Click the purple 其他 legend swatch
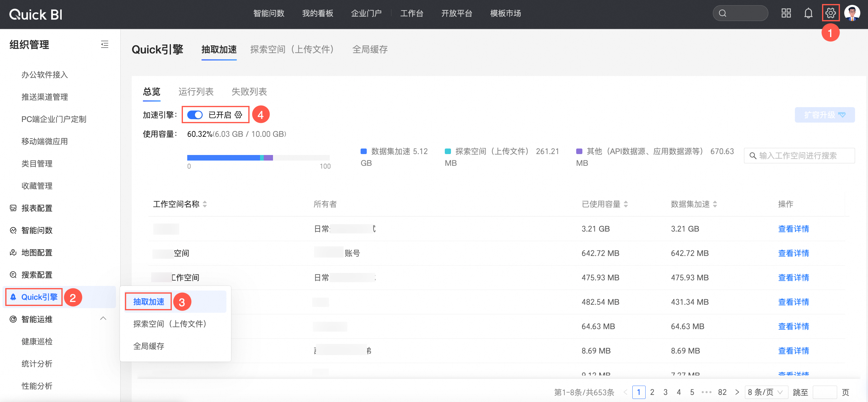 coord(579,151)
